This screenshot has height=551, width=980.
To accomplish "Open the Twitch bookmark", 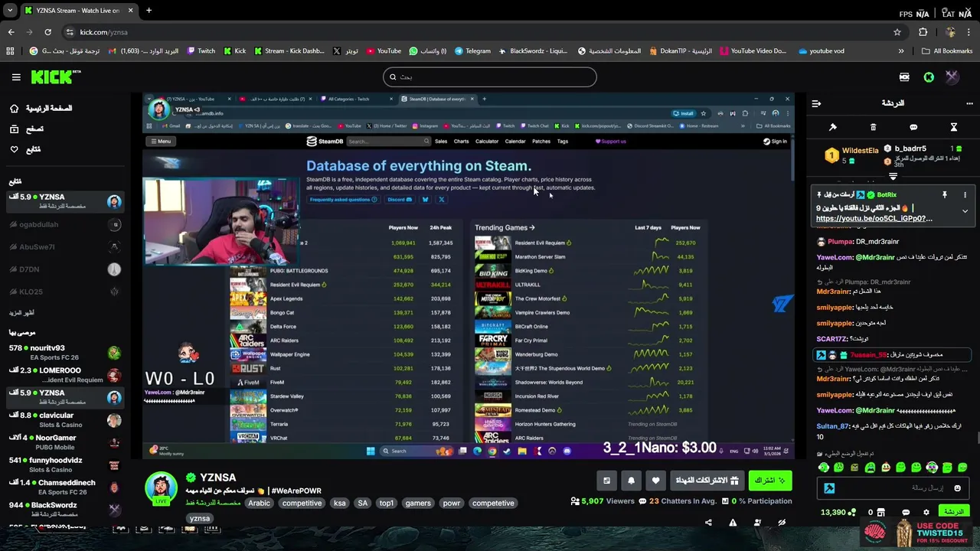I will click(x=201, y=51).
